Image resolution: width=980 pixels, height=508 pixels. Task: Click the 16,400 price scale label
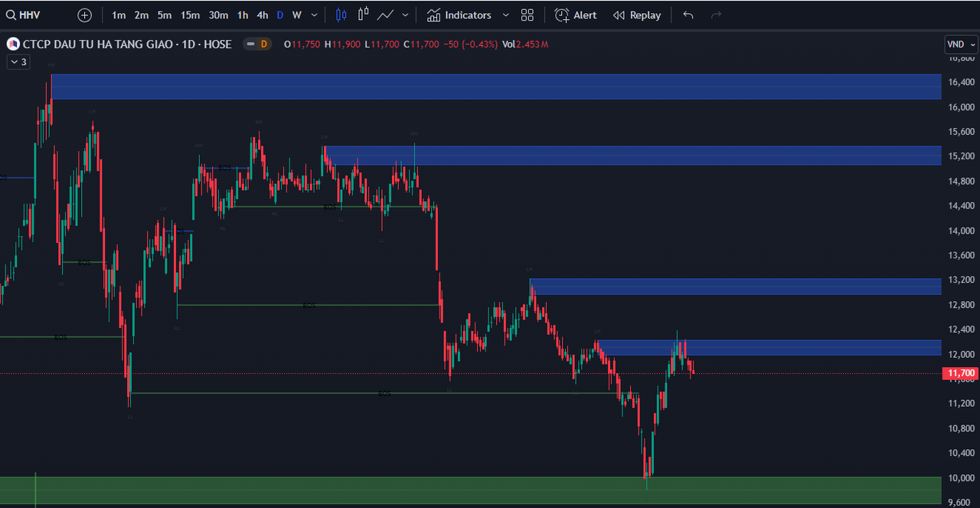click(961, 82)
